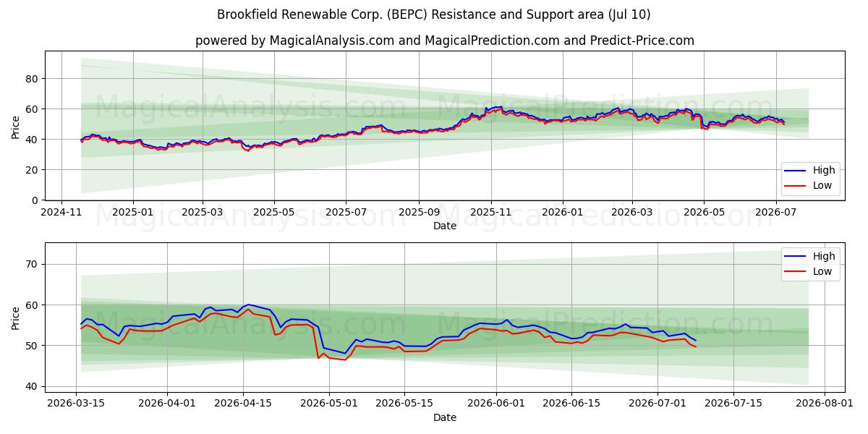Click the '2025-03' date label on the upper axis
Viewport: 868px width, 434px height.
(202, 213)
